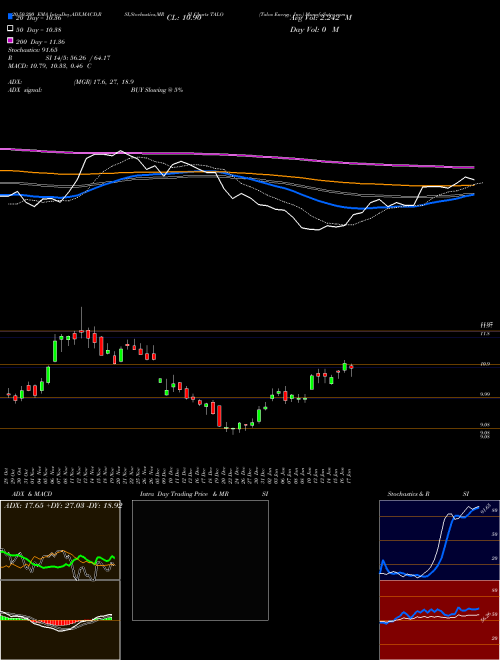Click the long red candle before the December low
This screenshot has width=500, height=660.
coord(219,415)
